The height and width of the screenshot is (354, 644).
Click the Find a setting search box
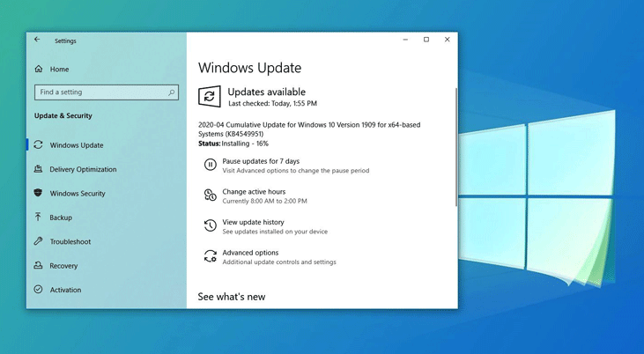coord(100,92)
